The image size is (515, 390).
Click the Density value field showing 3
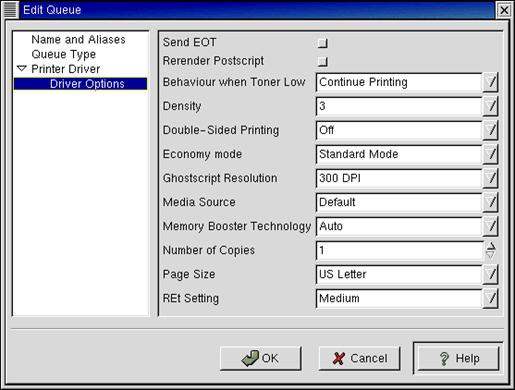point(399,106)
